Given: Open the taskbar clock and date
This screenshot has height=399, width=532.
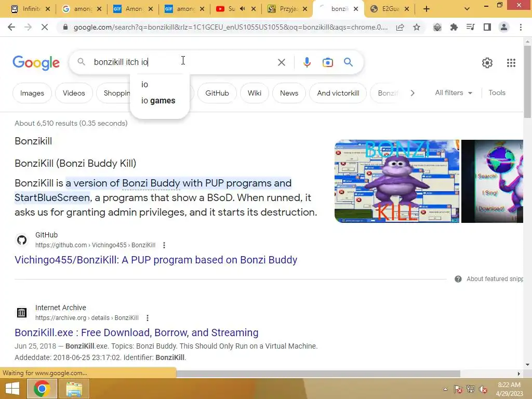Looking at the screenshot, I should click(509, 389).
